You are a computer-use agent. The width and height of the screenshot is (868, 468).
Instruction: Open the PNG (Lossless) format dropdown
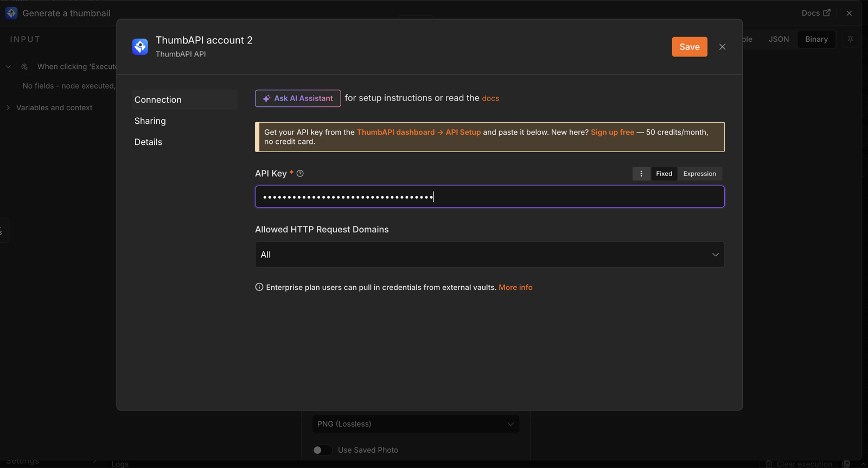click(416, 424)
